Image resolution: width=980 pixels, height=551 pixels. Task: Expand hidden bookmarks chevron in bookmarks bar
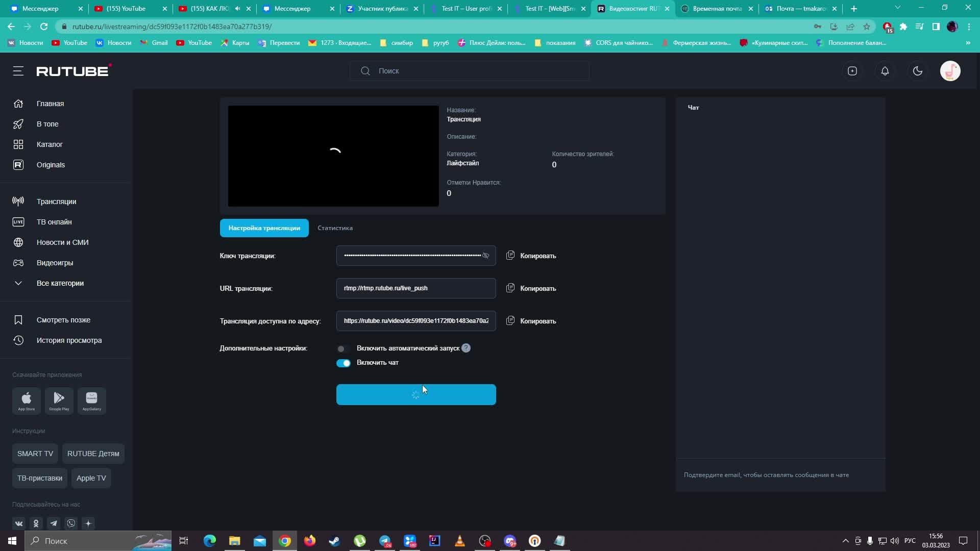click(x=968, y=43)
